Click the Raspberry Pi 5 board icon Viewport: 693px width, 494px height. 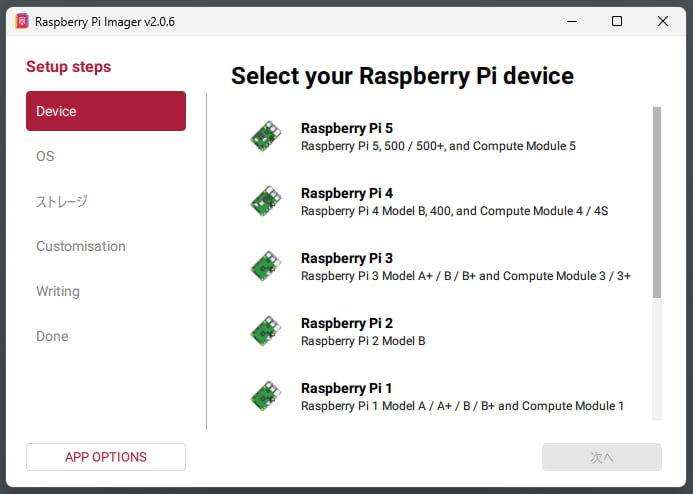tap(265, 136)
